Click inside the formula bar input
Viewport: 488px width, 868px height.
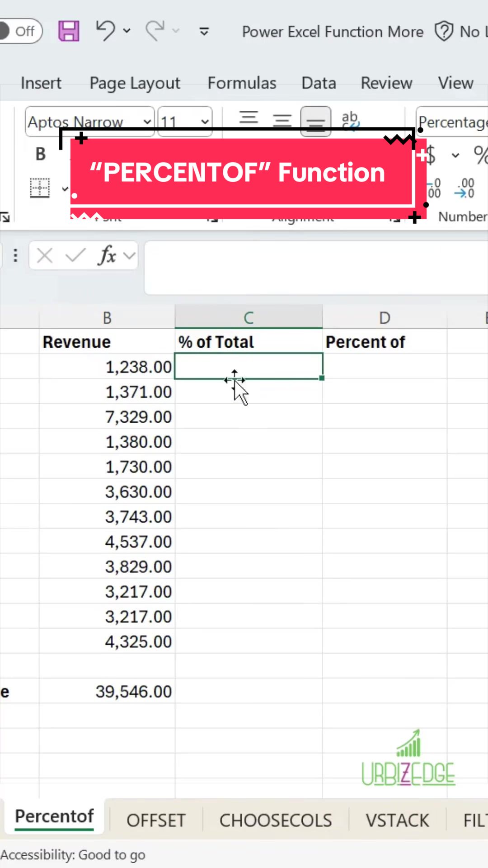coord(316,268)
